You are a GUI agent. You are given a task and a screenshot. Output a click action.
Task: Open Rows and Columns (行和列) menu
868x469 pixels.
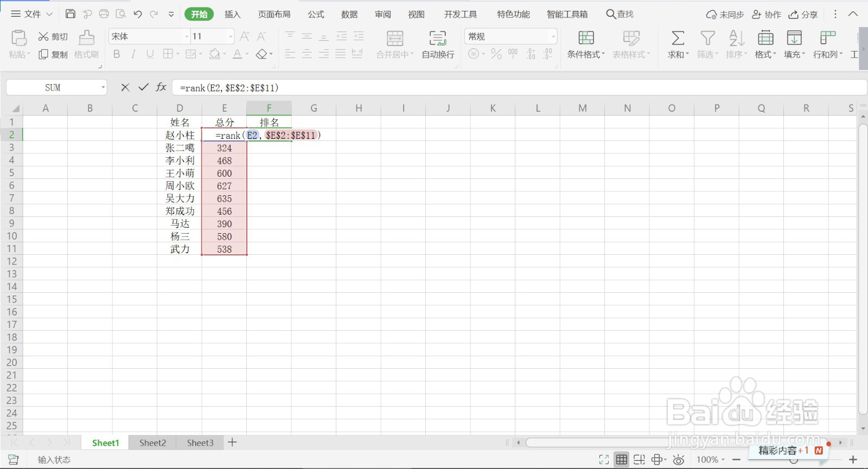pos(828,44)
